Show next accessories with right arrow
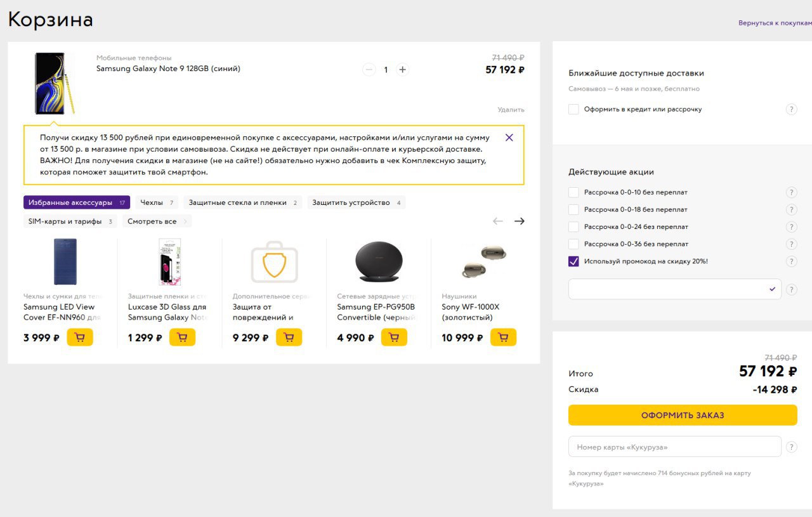812x517 pixels. (x=520, y=221)
